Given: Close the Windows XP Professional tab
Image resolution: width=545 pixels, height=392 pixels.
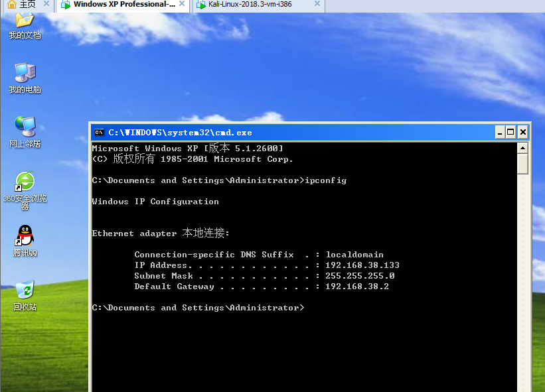Looking at the screenshot, I should point(182,4).
